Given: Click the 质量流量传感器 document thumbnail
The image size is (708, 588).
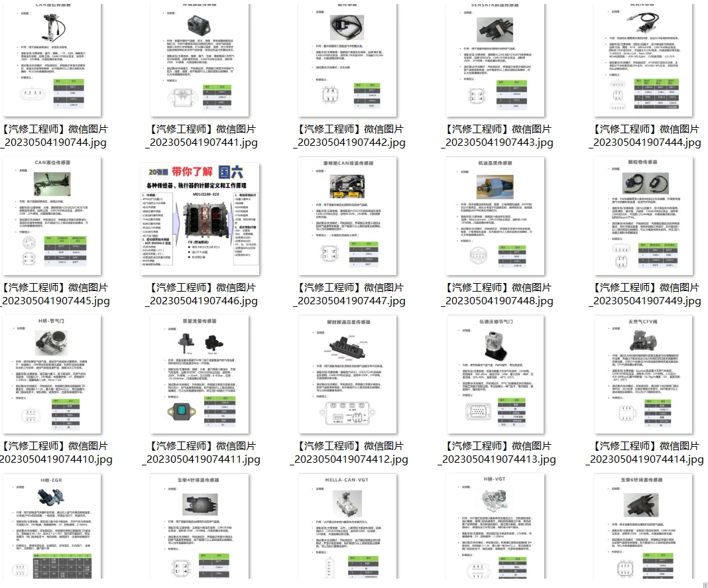Looking at the screenshot, I should pos(202,375).
